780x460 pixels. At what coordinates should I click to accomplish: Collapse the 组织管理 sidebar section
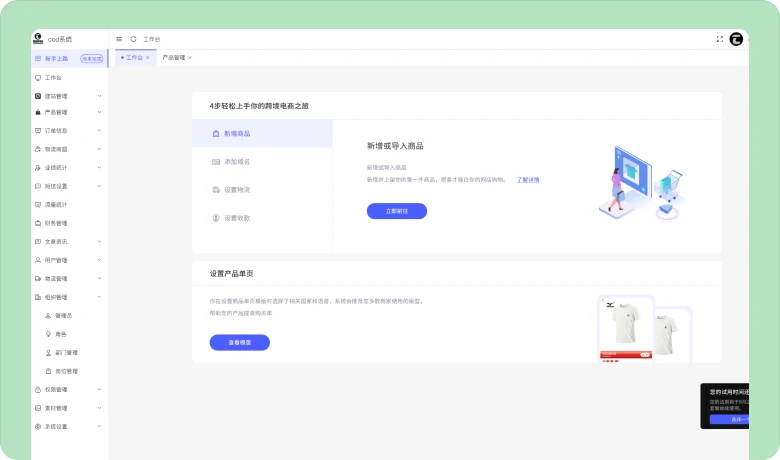(99, 297)
